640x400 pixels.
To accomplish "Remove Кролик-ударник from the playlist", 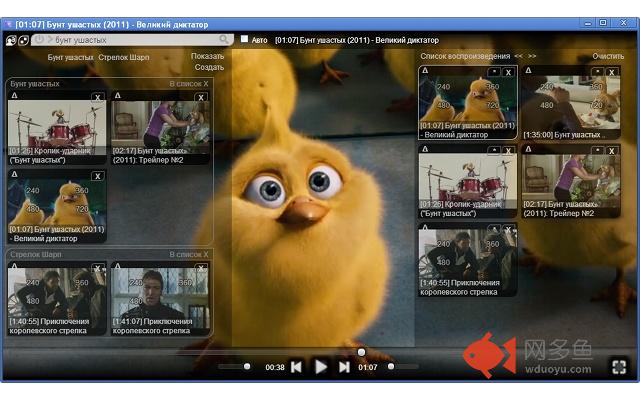I will [x=508, y=151].
